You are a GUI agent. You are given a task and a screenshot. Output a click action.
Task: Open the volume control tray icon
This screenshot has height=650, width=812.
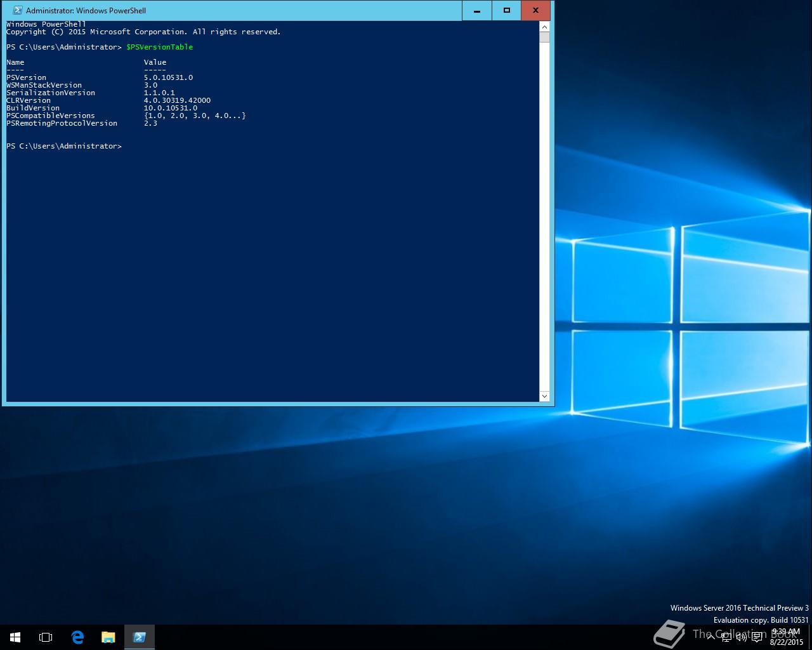(x=742, y=637)
